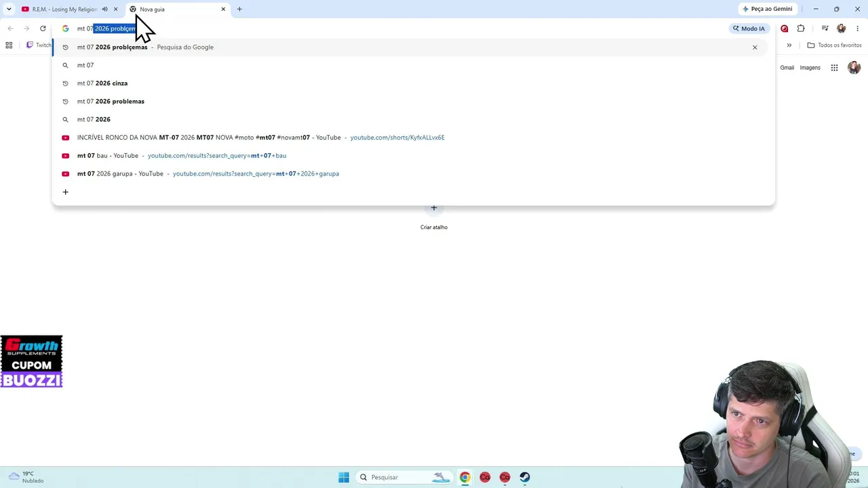Expand hidden bookmarks with the double chevron
Viewport: 868px width, 488px height.
coord(789,45)
